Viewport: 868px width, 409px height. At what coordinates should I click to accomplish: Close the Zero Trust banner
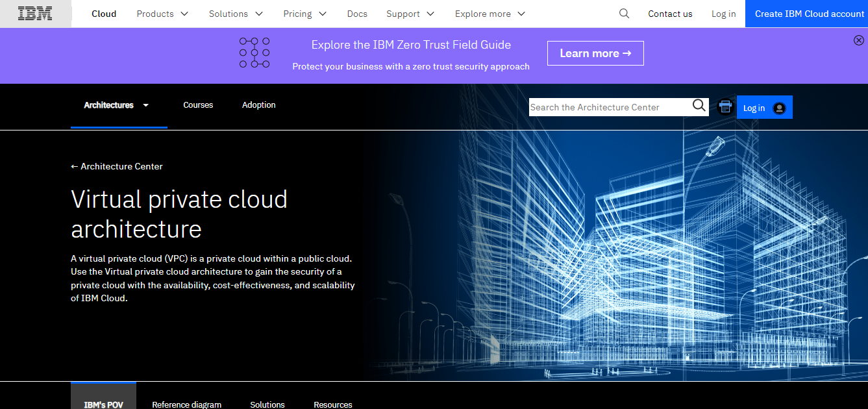click(x=859, y=40)
